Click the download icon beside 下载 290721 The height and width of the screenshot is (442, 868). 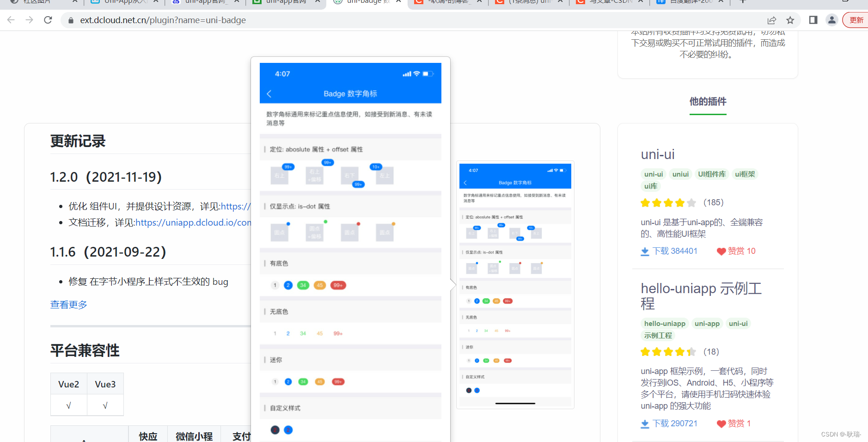pos(645,424)
